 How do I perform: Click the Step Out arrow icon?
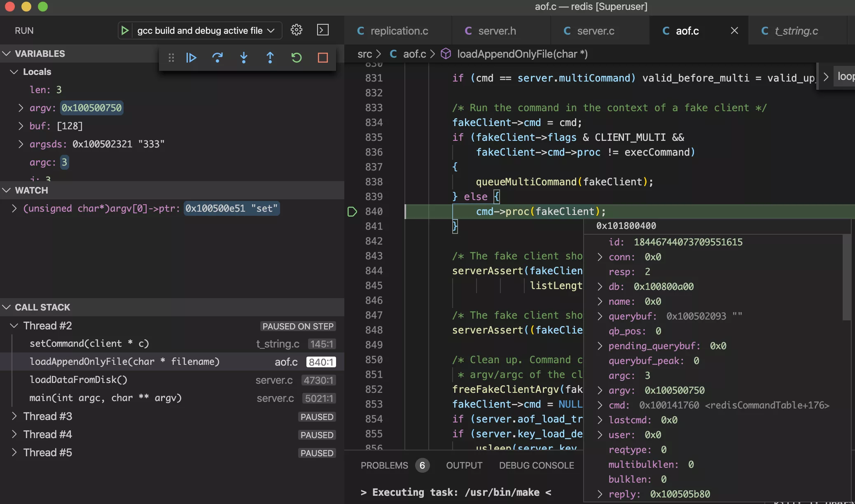tap(270, 58)
